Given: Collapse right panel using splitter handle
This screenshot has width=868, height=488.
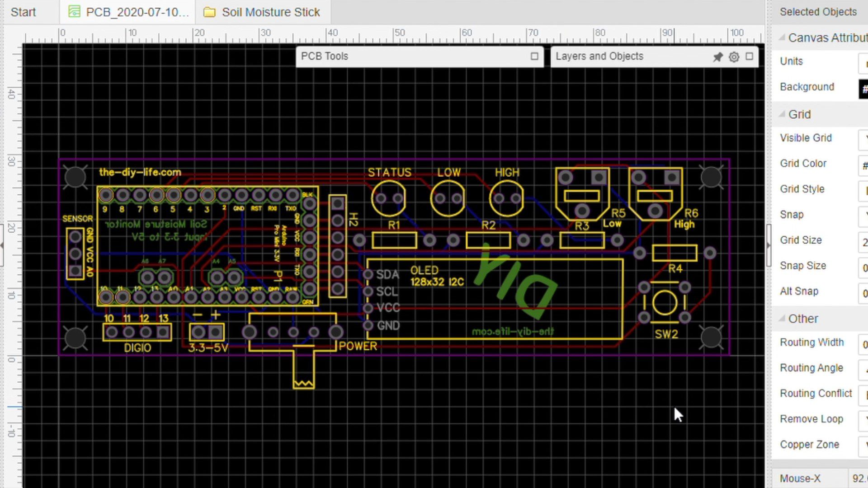Looking at the screenshot, I should tap(769, 245).
